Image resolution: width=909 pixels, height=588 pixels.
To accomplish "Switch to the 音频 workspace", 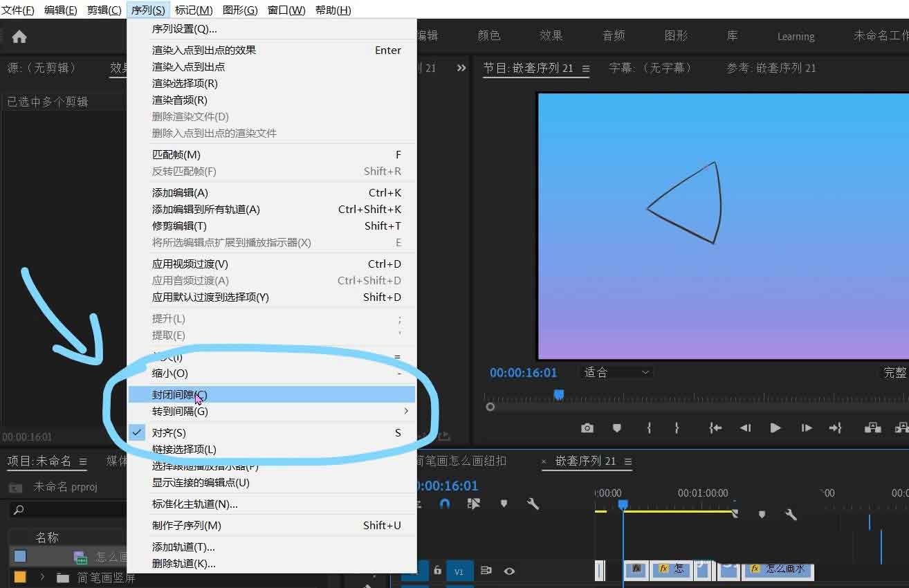I will coord(614,36).
